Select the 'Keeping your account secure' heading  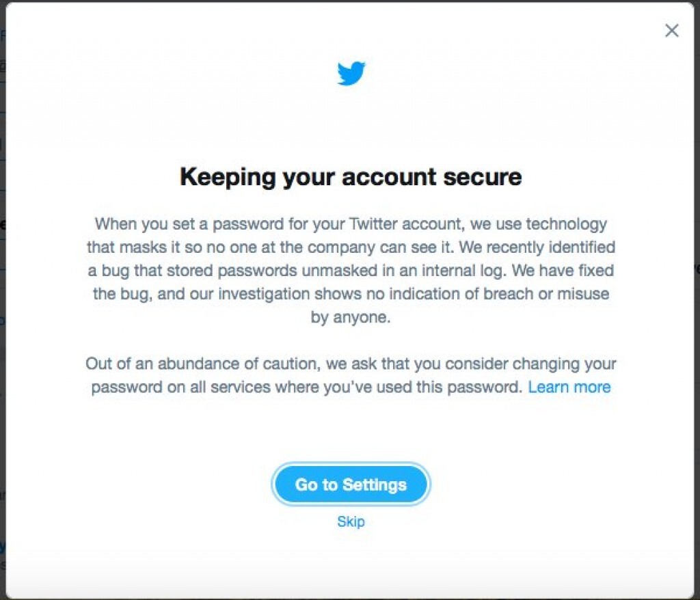pos(351,177)
